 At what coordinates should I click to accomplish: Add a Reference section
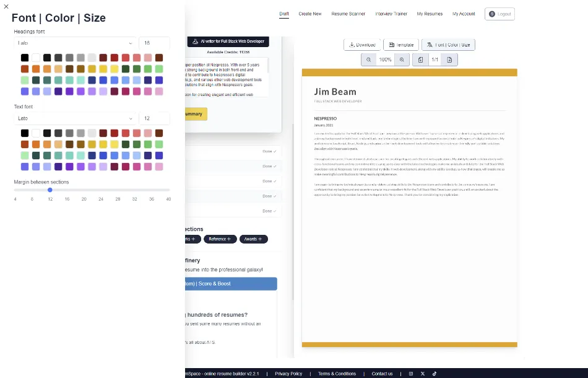click(x=220, y=239)
